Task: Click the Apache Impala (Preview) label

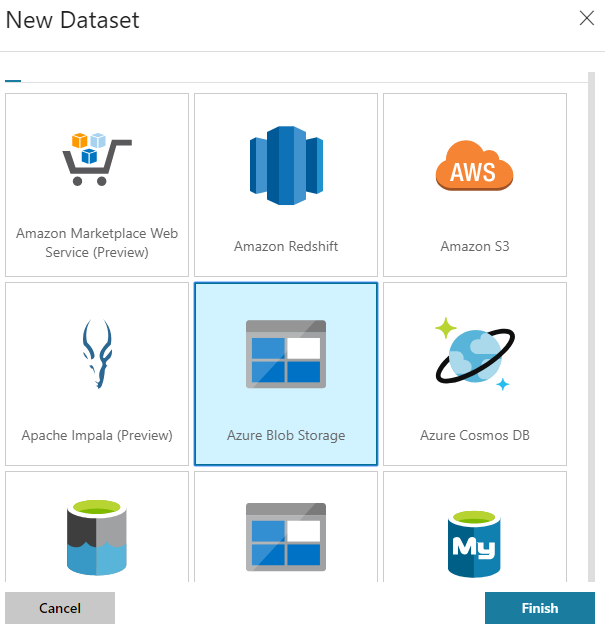Action: [x=97, y=435]
